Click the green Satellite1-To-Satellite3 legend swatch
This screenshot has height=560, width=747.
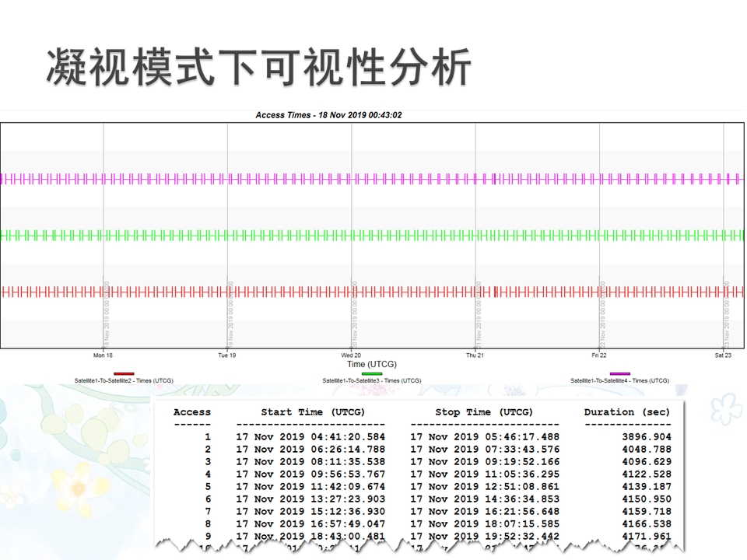pyautogui.click(x=372, y=374)
